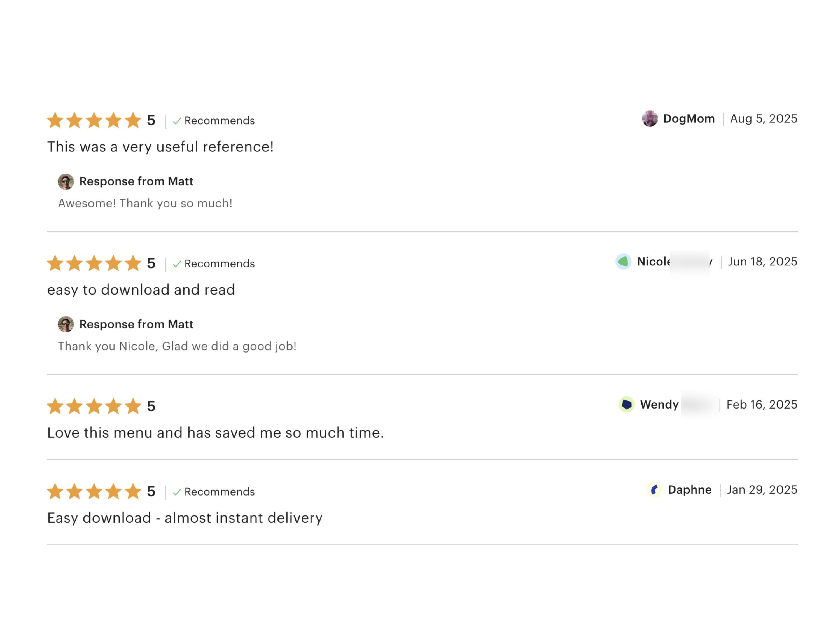Click DogMom's profile avatar
Viewport: 840px width, 630px height.
[x=650, y=118]
